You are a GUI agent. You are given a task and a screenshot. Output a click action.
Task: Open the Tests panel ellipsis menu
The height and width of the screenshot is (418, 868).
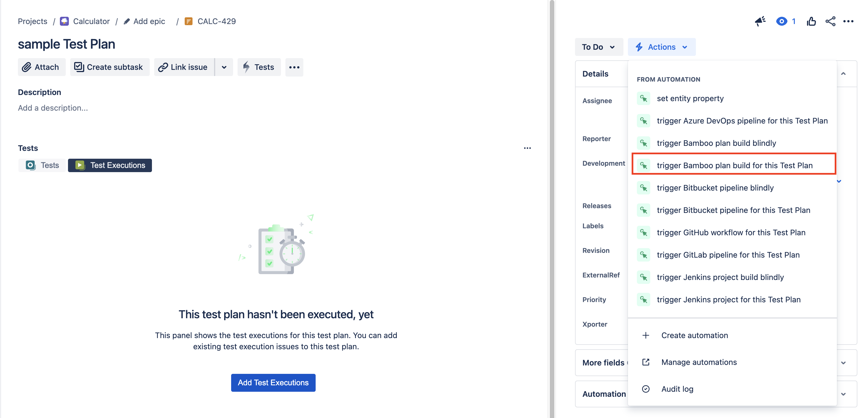527,148
